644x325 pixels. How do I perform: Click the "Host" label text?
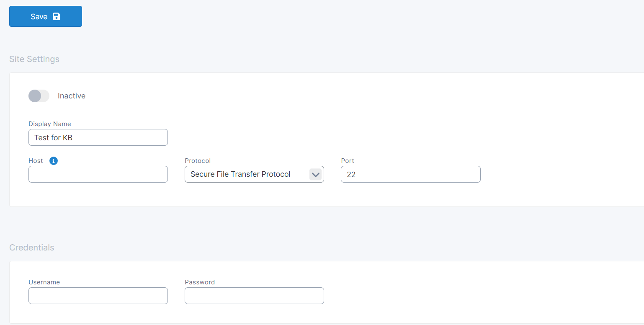[36, 161]
